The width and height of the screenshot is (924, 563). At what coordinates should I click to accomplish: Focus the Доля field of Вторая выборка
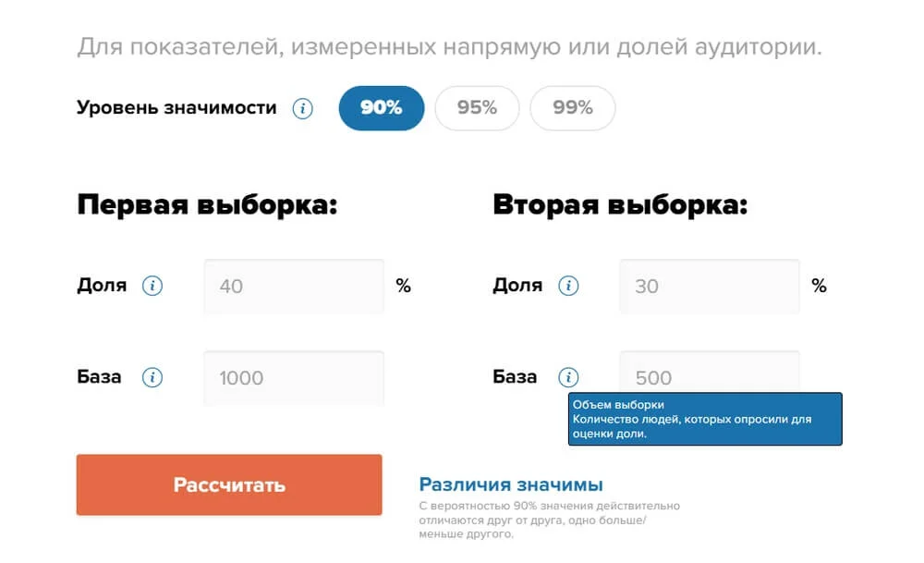[x=710, y=287]
